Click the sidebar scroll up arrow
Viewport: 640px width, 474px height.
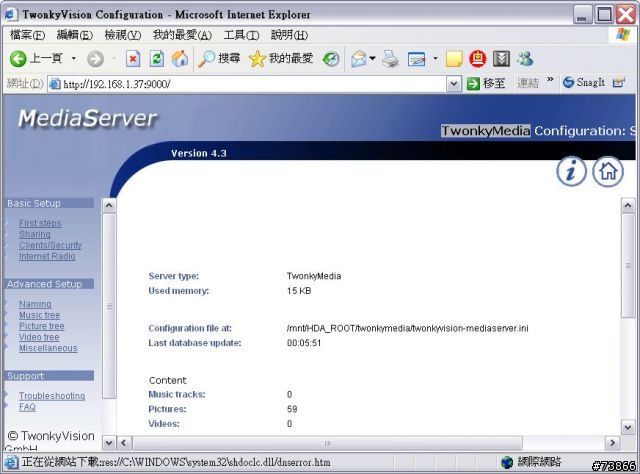click(109, 205)
